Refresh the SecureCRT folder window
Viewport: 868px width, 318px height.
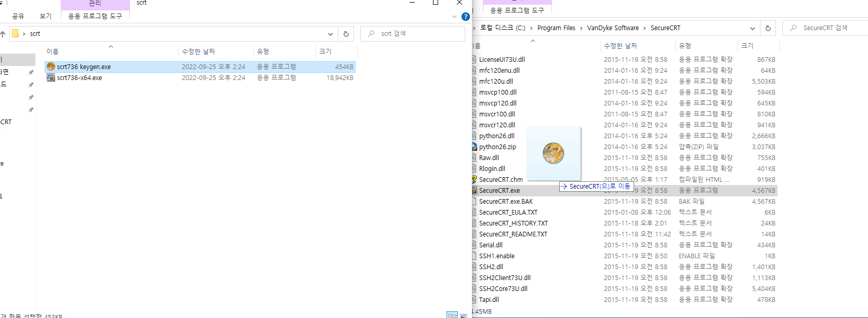tap(768, 28)
